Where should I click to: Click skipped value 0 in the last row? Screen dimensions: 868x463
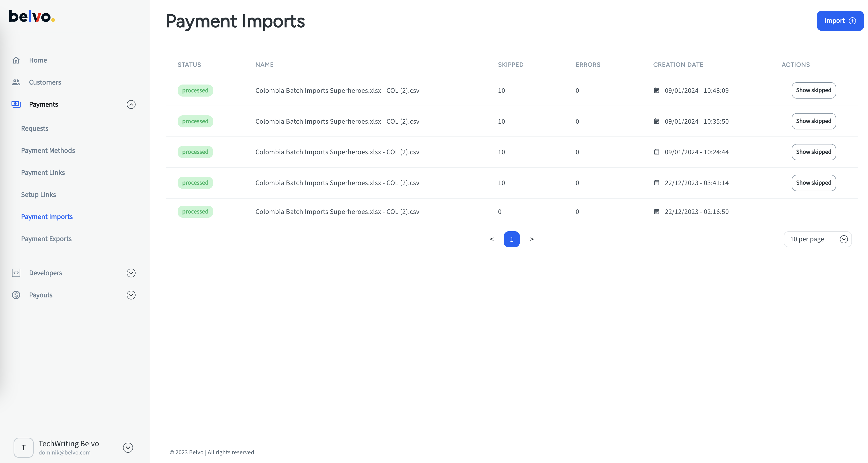[500, 211]
